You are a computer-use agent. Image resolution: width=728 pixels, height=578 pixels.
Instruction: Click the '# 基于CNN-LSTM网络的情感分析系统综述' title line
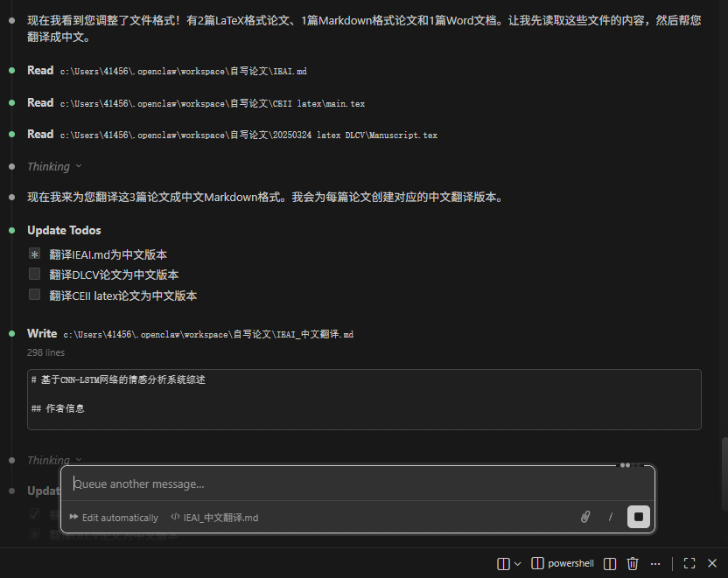point(118,380)
